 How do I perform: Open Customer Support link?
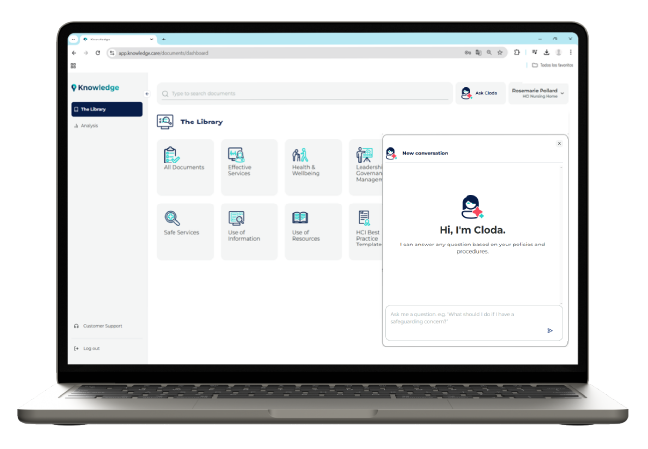101,326
